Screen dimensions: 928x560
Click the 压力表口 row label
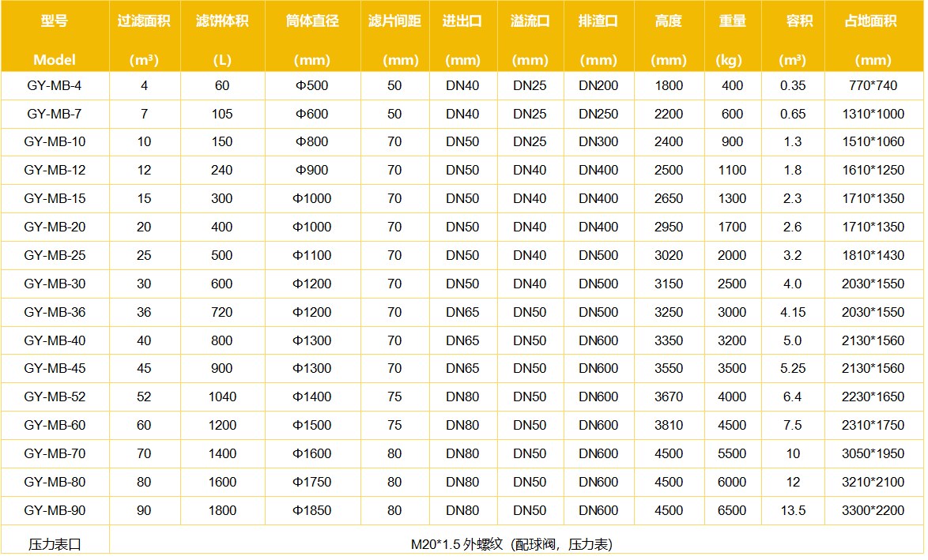point(55,543)
